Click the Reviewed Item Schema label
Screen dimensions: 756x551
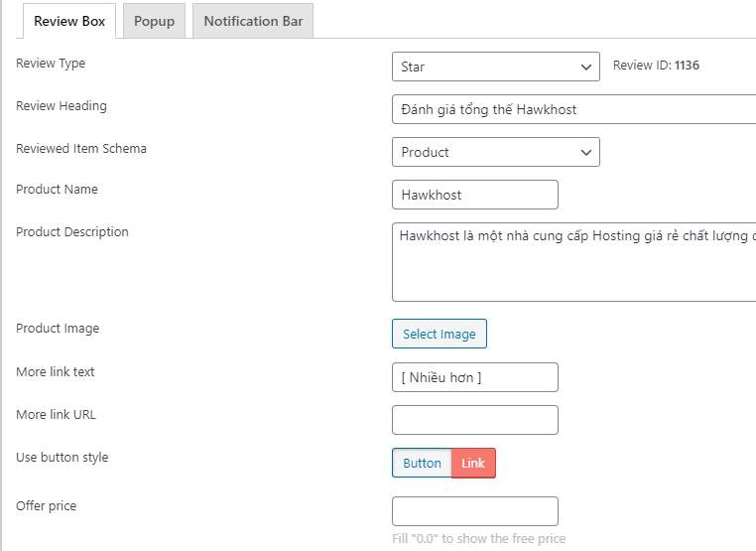tap(81, 148)
